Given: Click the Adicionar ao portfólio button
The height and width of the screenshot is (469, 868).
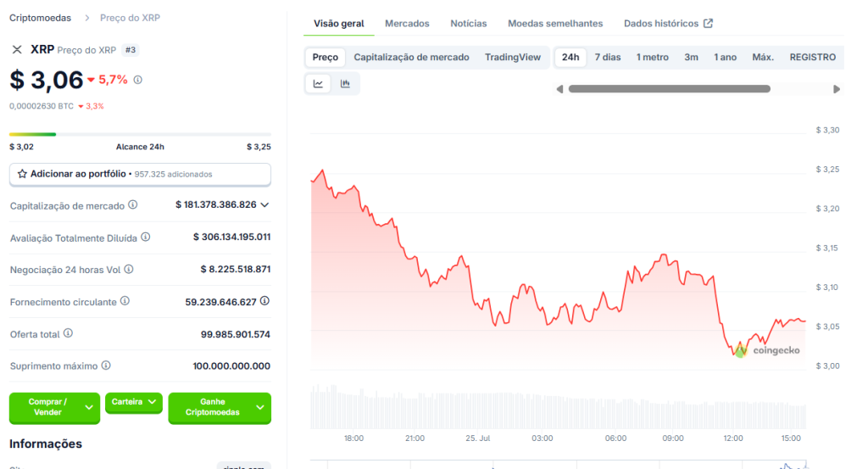Looking at the screenshot, I should tap(140, 174).
